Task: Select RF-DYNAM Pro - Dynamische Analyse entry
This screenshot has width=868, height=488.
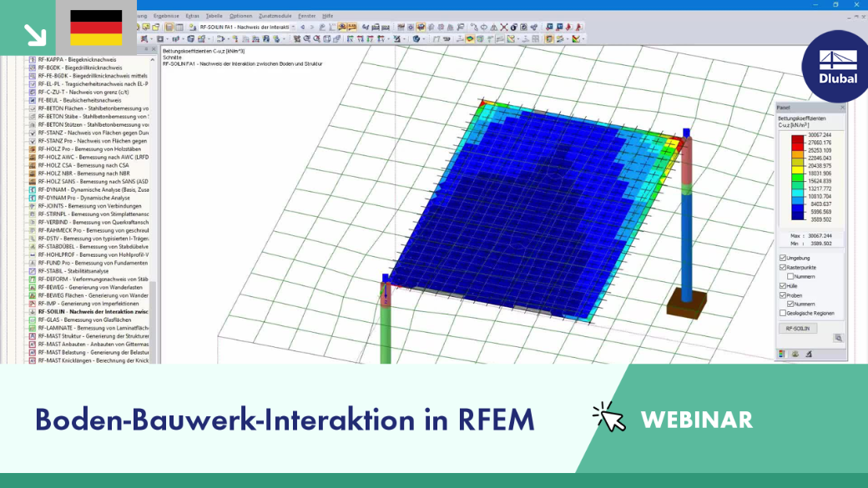Action: point(84,198)
